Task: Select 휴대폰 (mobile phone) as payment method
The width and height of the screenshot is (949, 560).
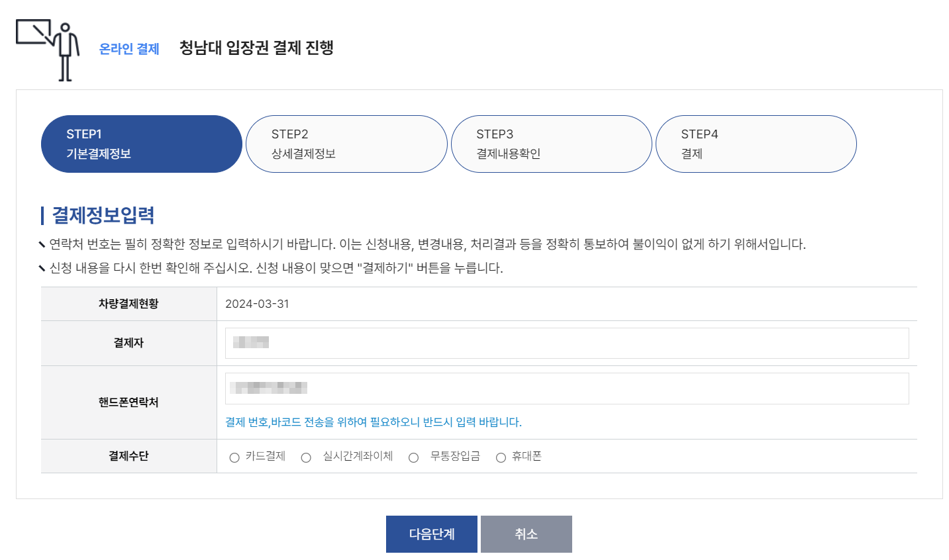Action: (501, 457)
